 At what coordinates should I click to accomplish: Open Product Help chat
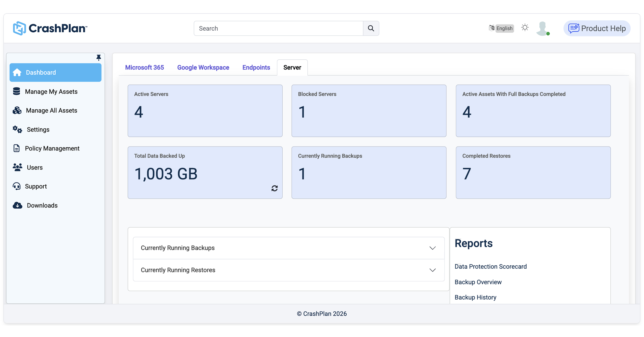click(597, 28)
